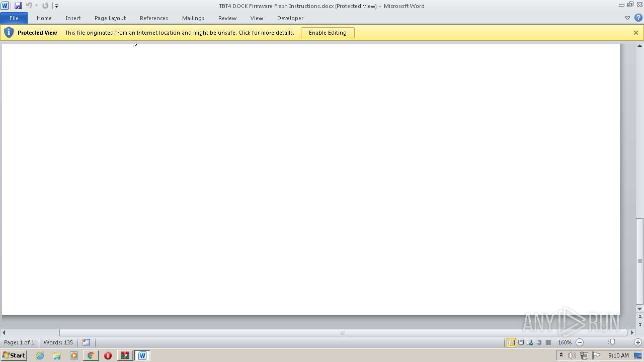The image size is (644, 362).
Task: Click the 9:10 AM clock
Action: click(x=618, y=355)
